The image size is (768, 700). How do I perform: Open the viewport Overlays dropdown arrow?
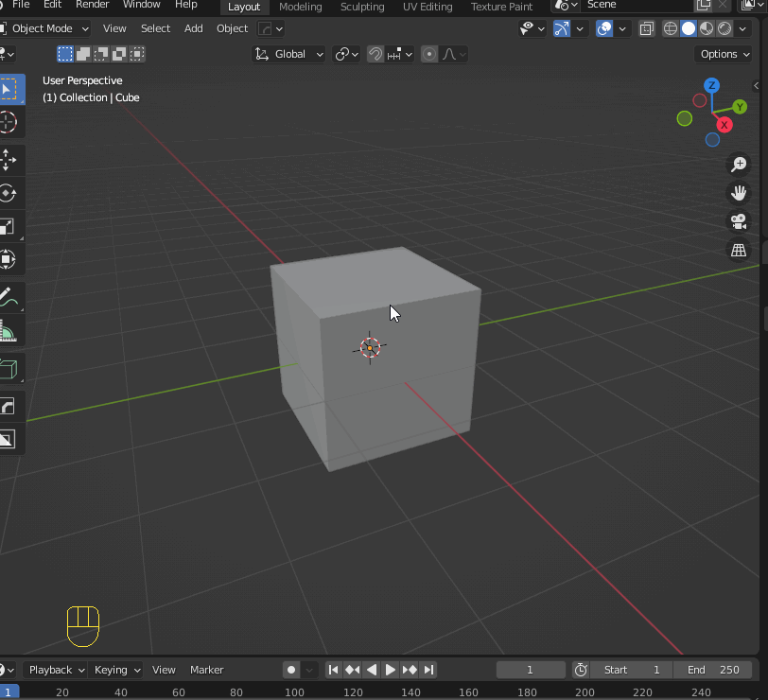point(621,28)
